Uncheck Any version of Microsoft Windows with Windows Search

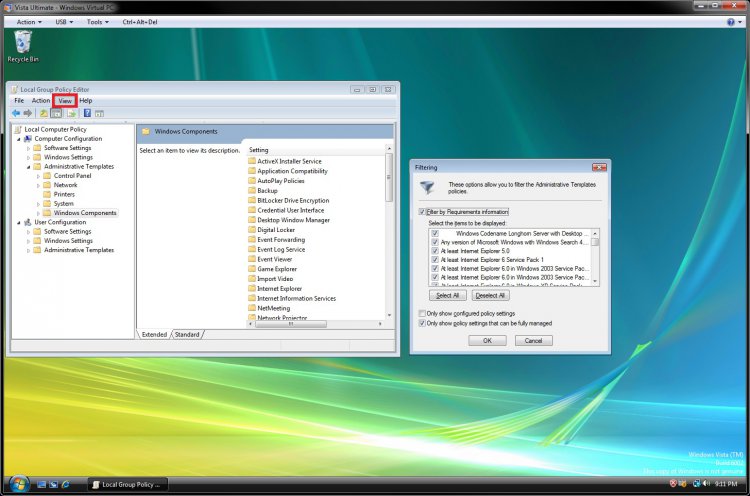(x=435, y=242)
